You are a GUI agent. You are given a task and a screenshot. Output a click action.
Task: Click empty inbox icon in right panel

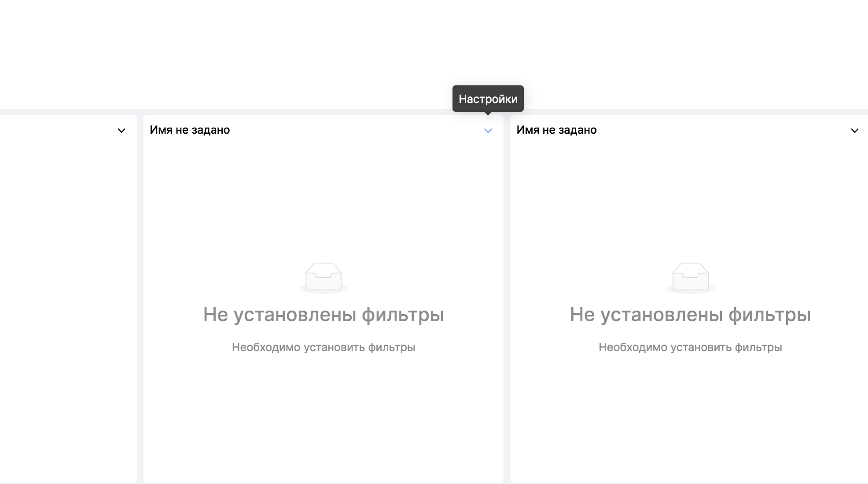coord(690,278)
